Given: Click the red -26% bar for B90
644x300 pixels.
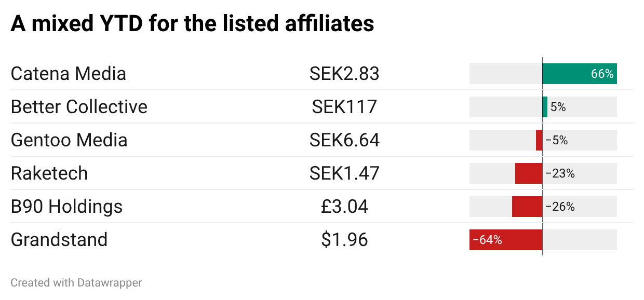Looking at the screenshot, I should [527, 207].
